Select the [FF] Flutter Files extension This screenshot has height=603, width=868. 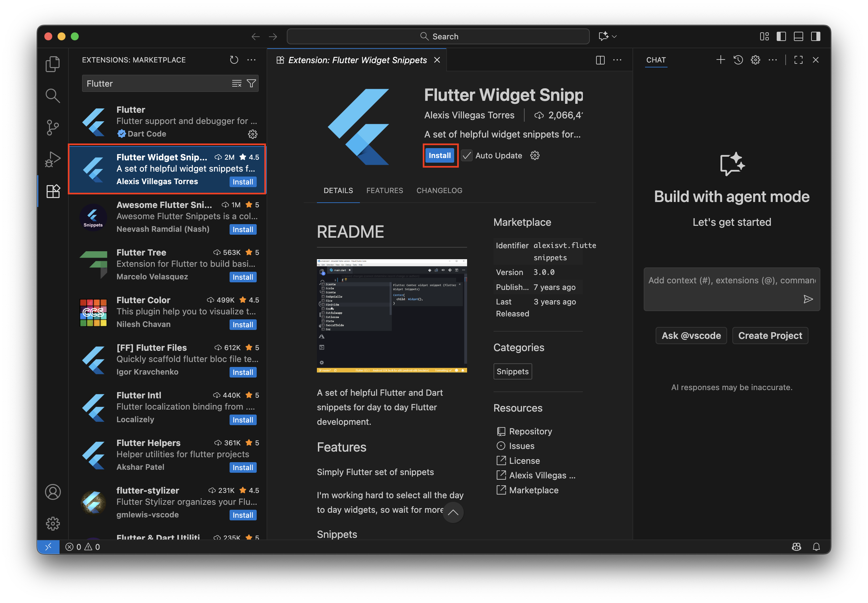[167, 360]
